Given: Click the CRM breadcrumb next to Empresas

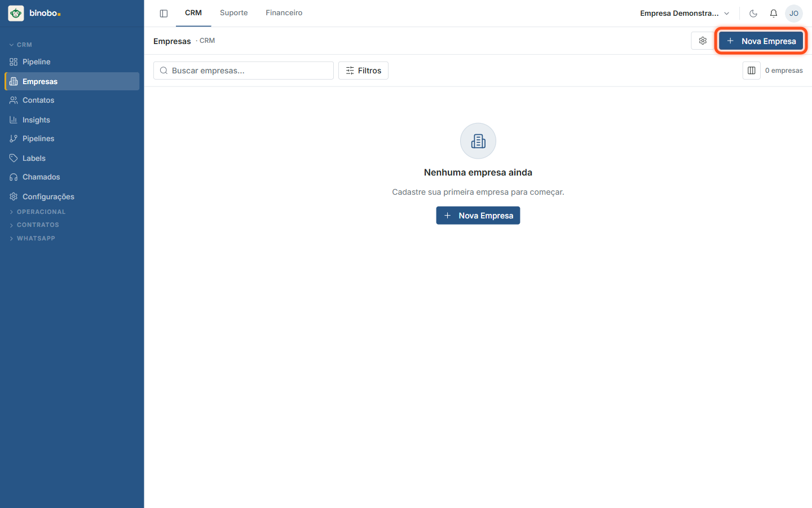Looking at the screenshot, I should coord(207,41).
